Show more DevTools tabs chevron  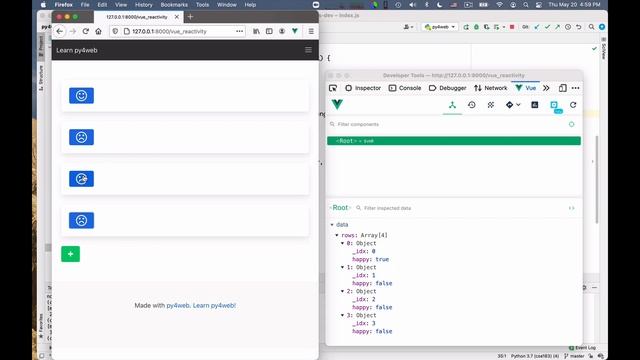coord(546,88)
